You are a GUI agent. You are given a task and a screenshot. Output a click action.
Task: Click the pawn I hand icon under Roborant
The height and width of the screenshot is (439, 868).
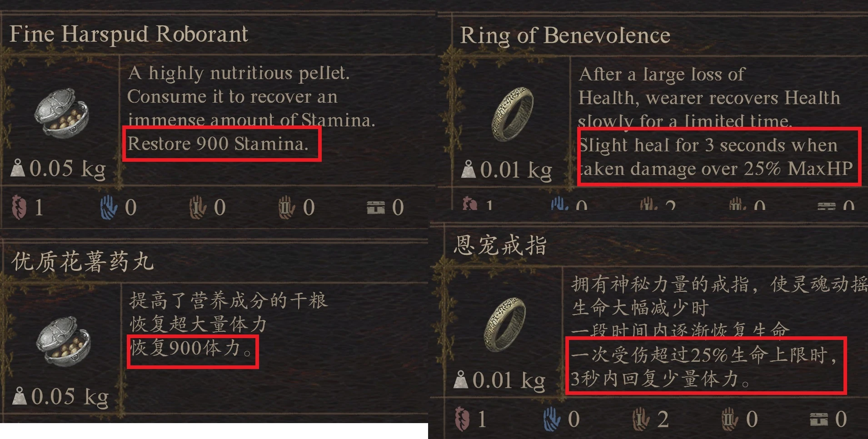click(x=198, y=207)
